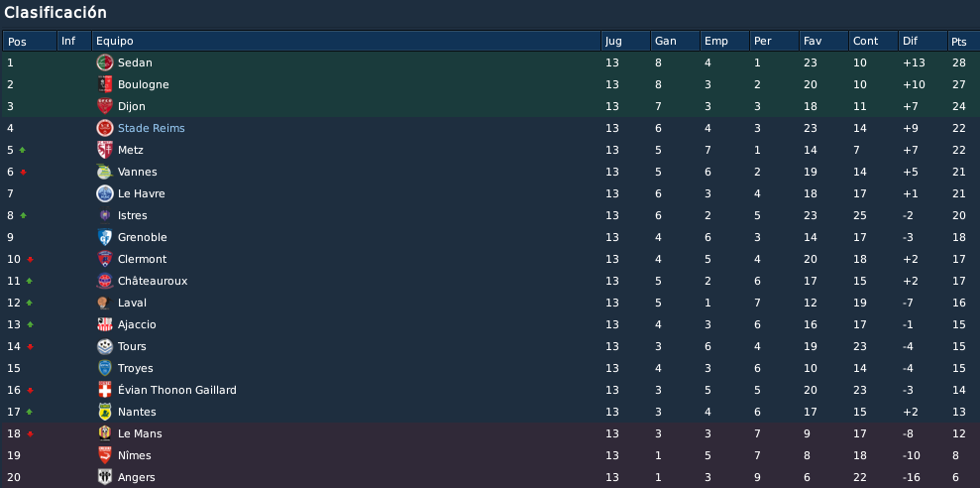Click the Évian Thonon Gaillard crest icon
The height and width of the screenshot is (488, 980).
104,390
